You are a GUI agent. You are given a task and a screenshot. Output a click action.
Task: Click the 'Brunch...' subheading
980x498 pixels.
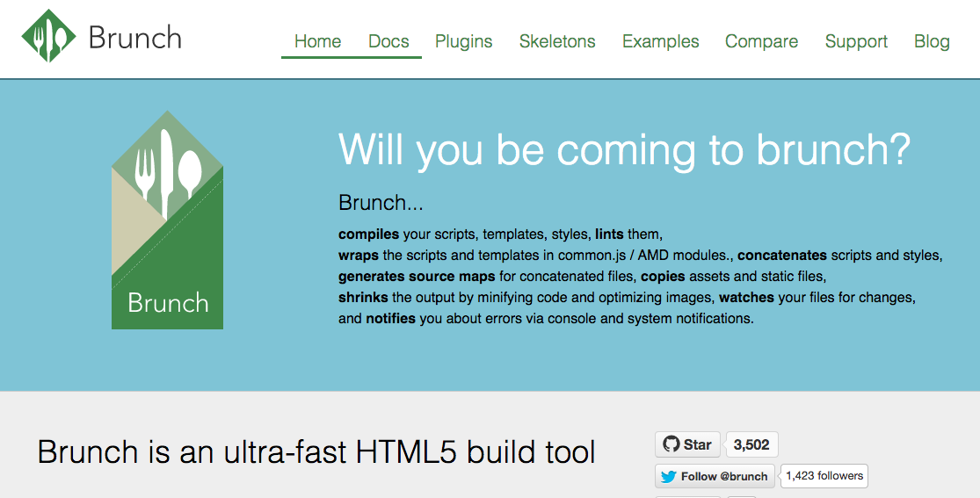pos(381,202)
